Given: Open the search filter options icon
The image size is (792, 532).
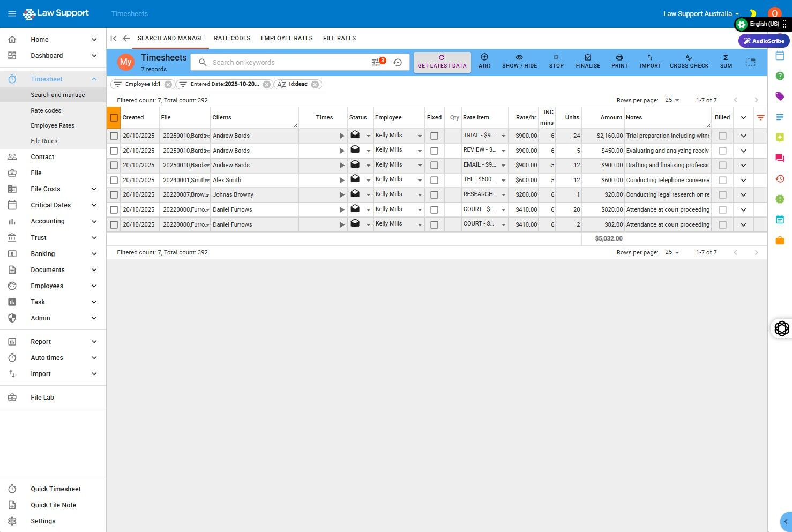Looking at the screenshot, I should [377, 62].
